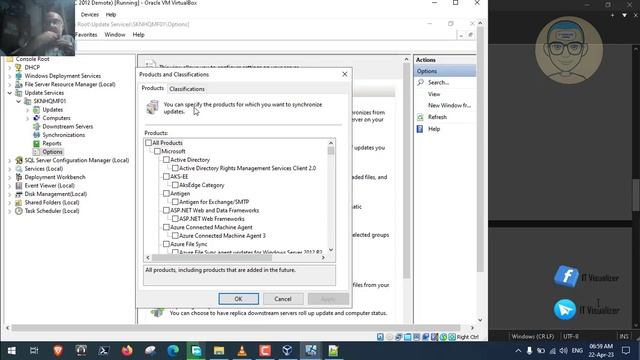The height and width of the screenshot is (360, 640).
Task: Check the All Products checkbox
Action: click(149, 143)
